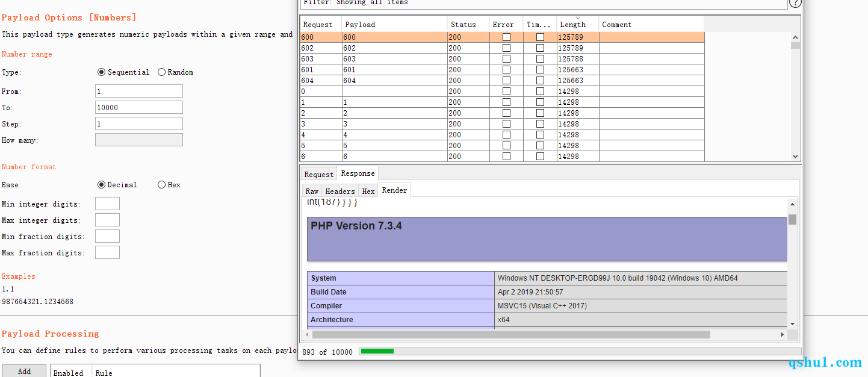Viewport: 868px width, 377px height.
Task: Click the From value field
Action: tap(139, 91)
